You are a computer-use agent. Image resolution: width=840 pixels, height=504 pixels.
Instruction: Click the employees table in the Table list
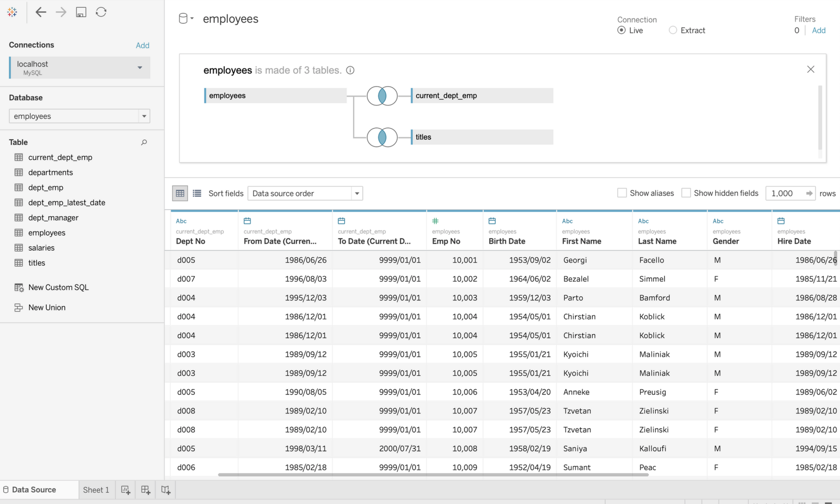pos(47,233)
